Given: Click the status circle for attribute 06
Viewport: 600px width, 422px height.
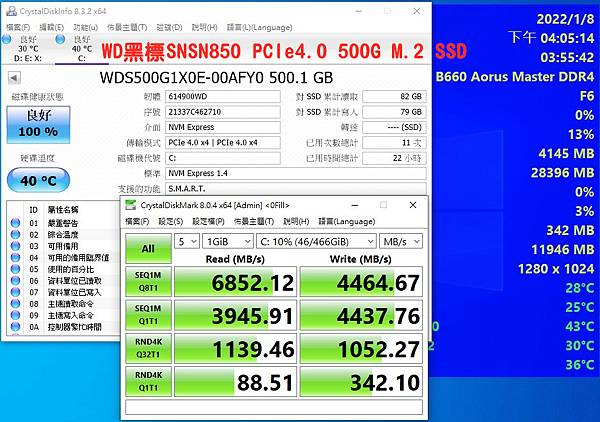Looking at the screenshot, I should click(x=15, y=280).
